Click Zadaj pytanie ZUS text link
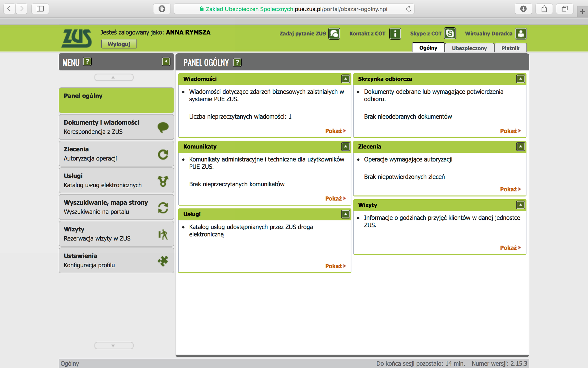Screen dimensions: 588x368 coord(303,33)
